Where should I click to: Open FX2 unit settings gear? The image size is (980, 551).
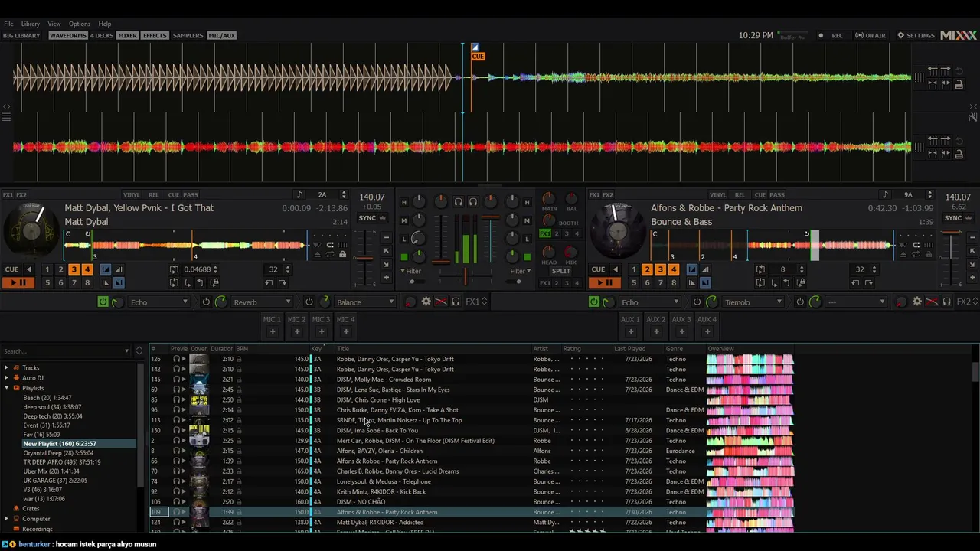pos(917,302)
